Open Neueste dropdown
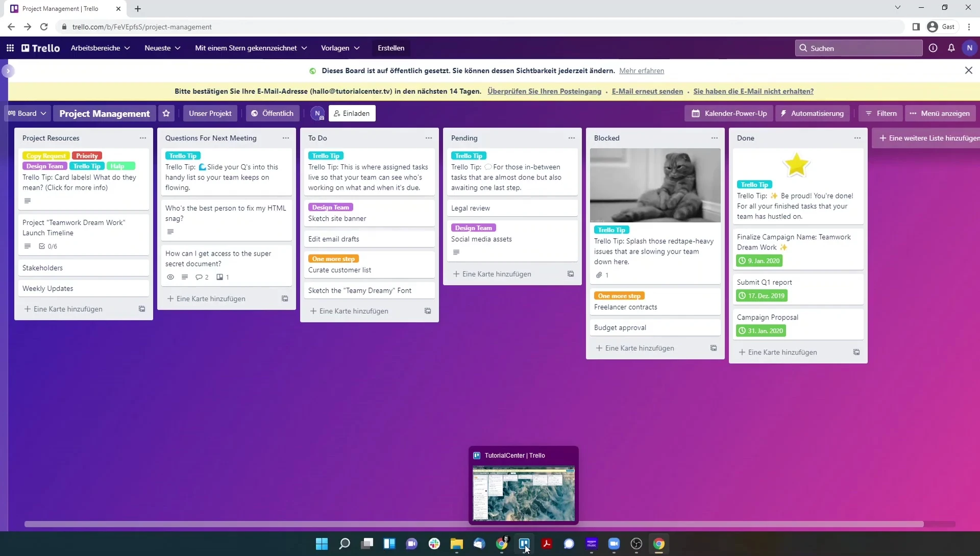Screen dimensions: 980x556 click(x=162, y=48)
